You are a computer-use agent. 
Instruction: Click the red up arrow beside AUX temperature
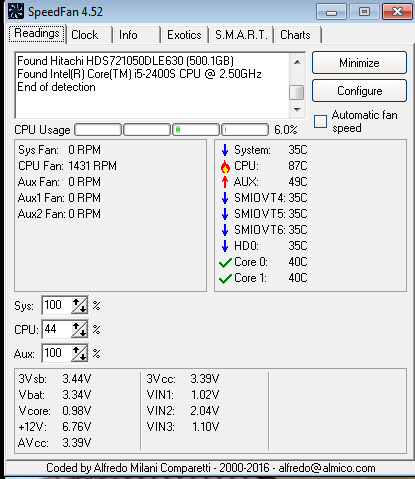coord(225,182)
